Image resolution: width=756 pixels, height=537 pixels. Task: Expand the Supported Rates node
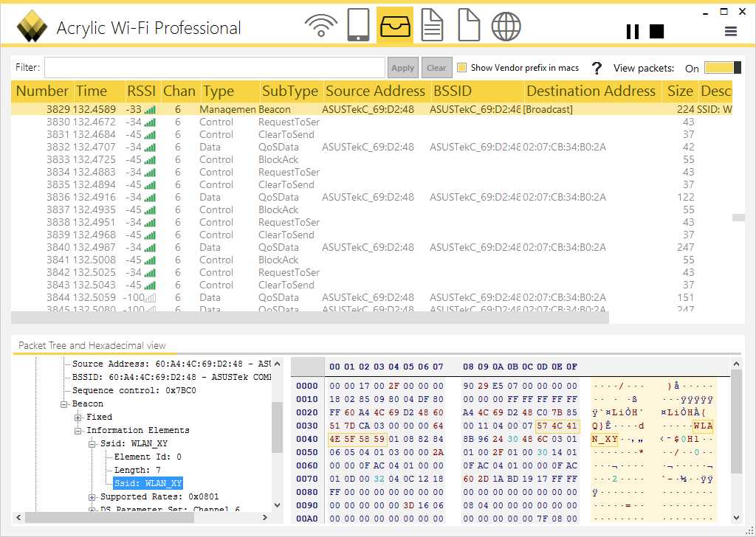pos(92,497)
